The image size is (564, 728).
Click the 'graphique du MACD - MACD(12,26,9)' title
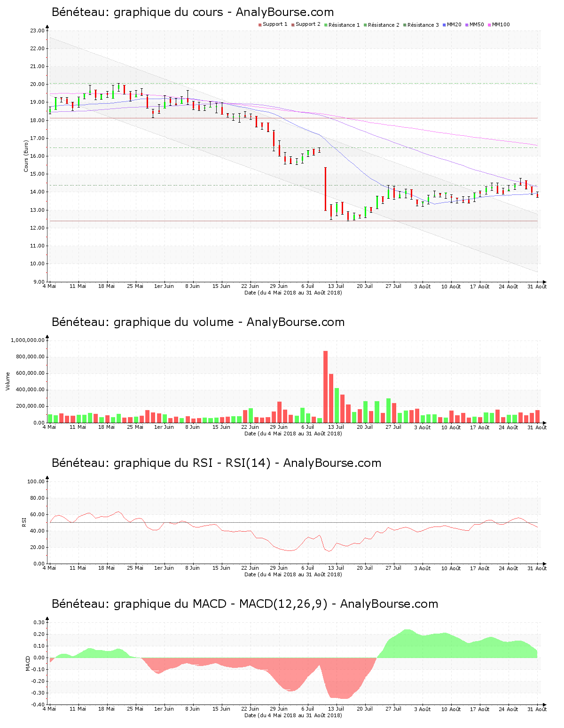click(245, 604)
